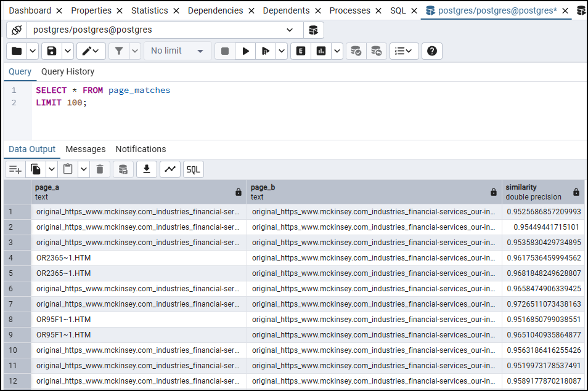Click the similarity column header
Image resolution: width=588 pixels, height=391 pixels.
click(543, 191)
